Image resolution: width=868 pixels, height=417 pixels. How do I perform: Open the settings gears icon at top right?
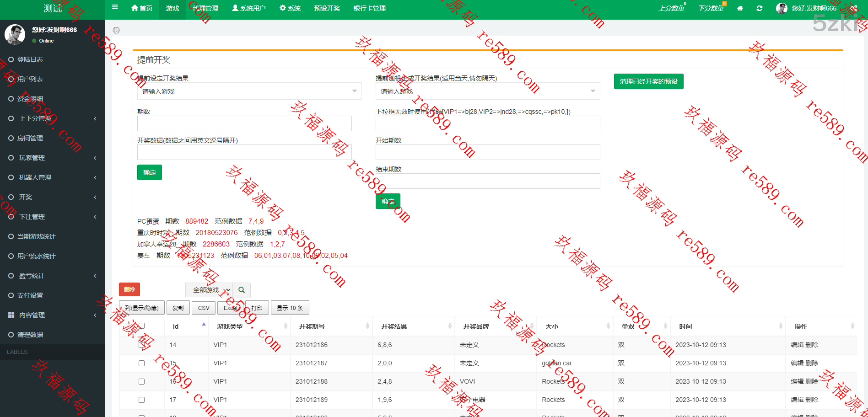[854, 8]
